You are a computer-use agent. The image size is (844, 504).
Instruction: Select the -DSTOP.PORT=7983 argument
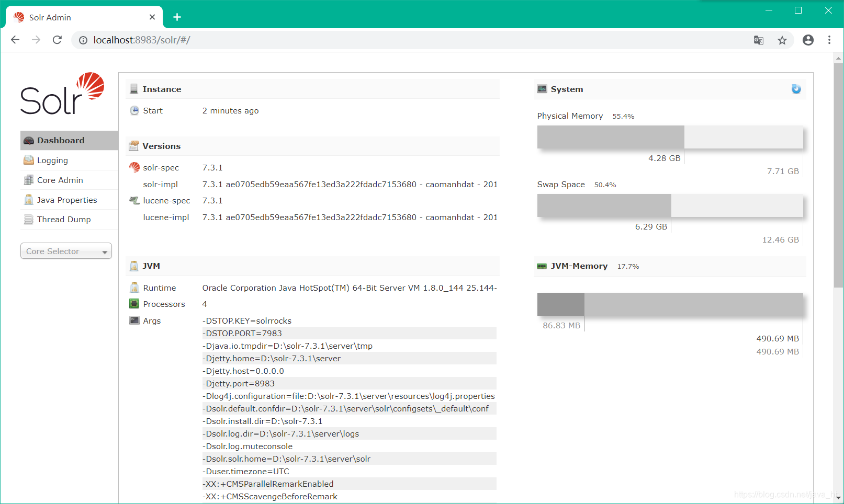pyautogui.click(x=349, y=333)
